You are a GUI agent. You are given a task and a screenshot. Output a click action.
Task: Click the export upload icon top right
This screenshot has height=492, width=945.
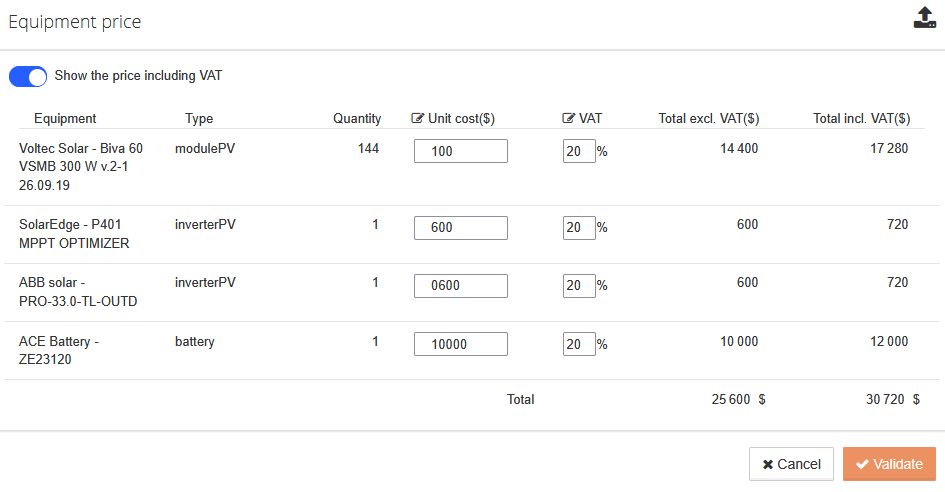click(924, 18)
